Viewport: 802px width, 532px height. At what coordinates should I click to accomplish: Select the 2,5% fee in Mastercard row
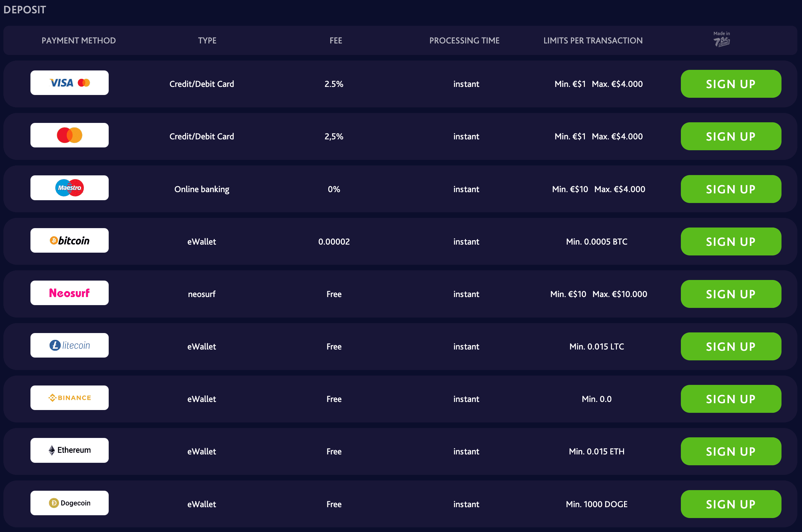334,136
